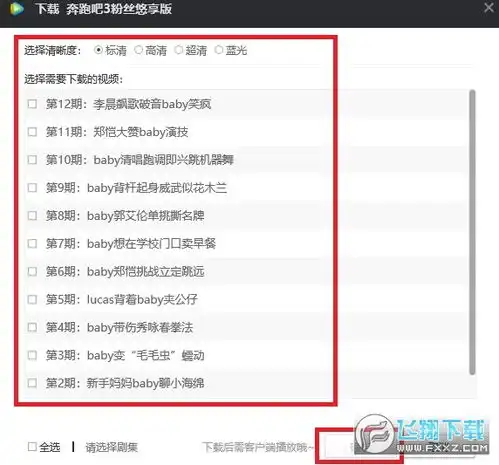
Task: Click title 郑恺大赞baby演技
Action: (141, 132)
